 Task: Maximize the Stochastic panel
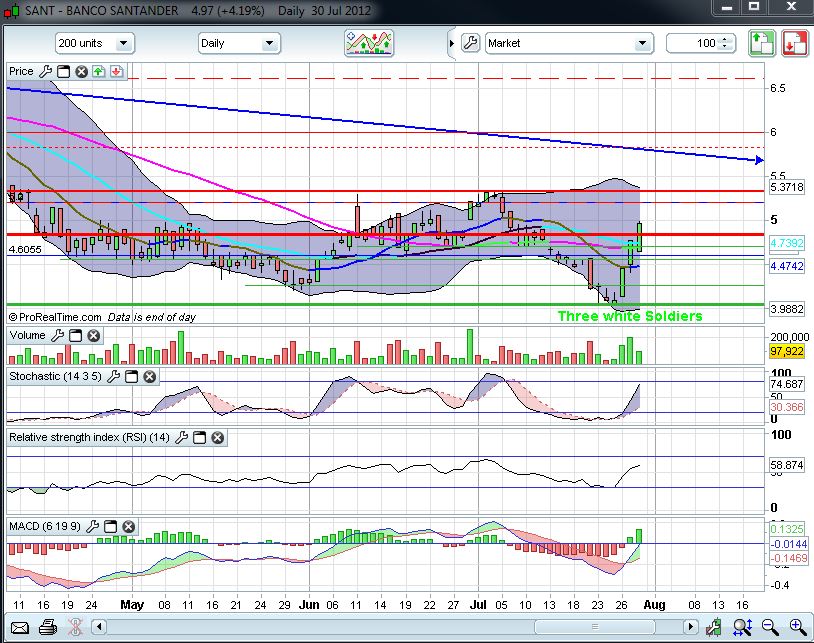point(131,377)
